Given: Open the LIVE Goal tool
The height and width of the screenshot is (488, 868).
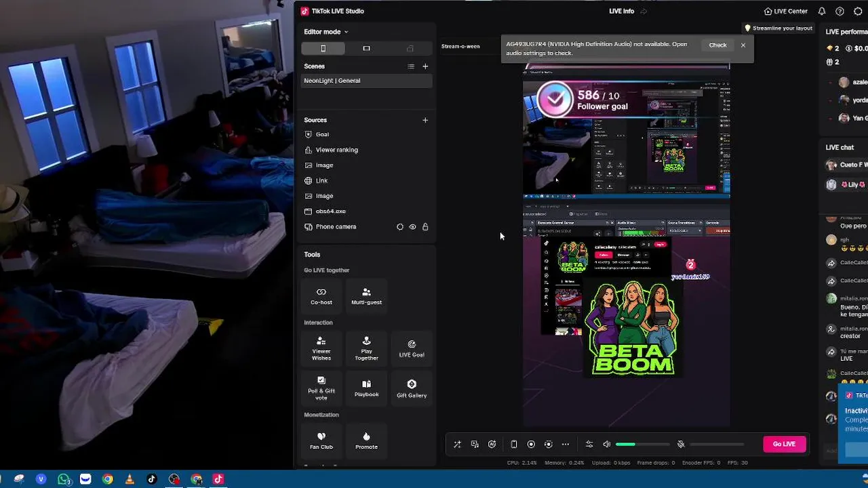Looking at the screenshot, I should (412, 348).
